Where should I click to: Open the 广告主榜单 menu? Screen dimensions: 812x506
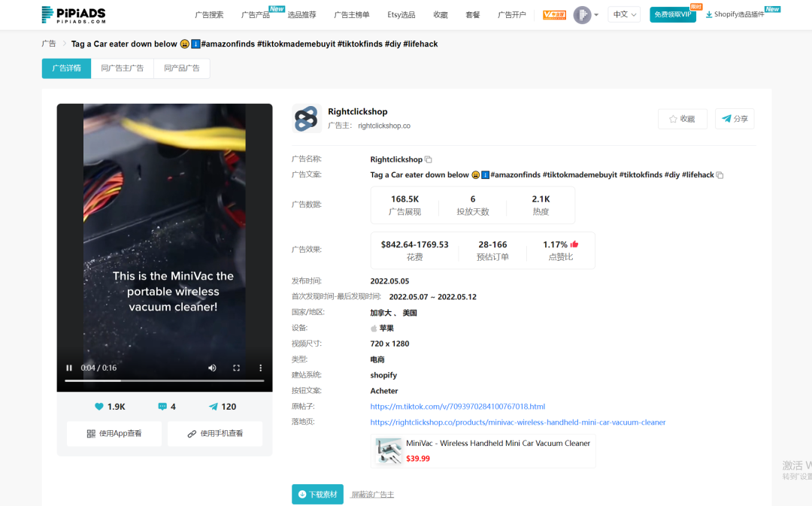click(x=352, y=14)
